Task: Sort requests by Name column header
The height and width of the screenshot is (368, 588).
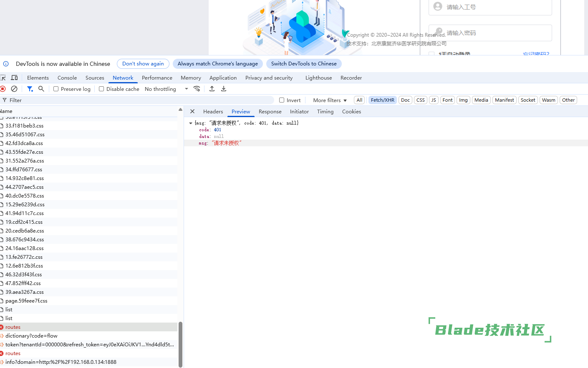Action: tap(89, 111)
